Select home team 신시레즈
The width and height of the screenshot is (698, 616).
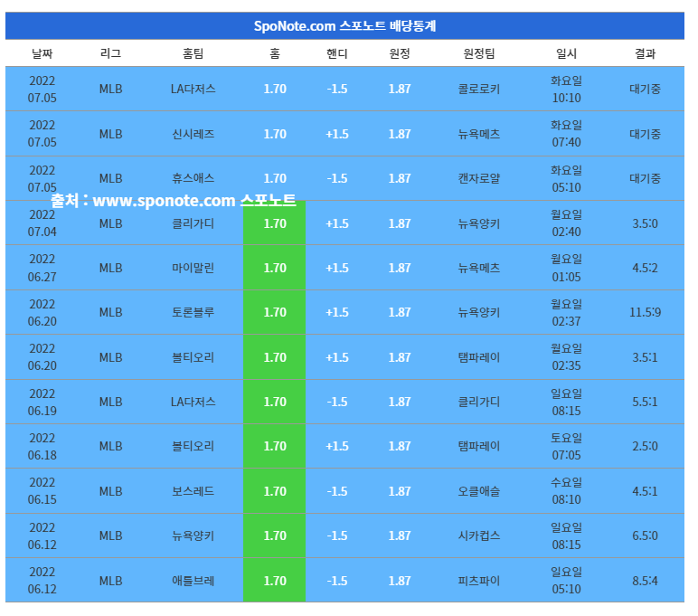(193, 134)
